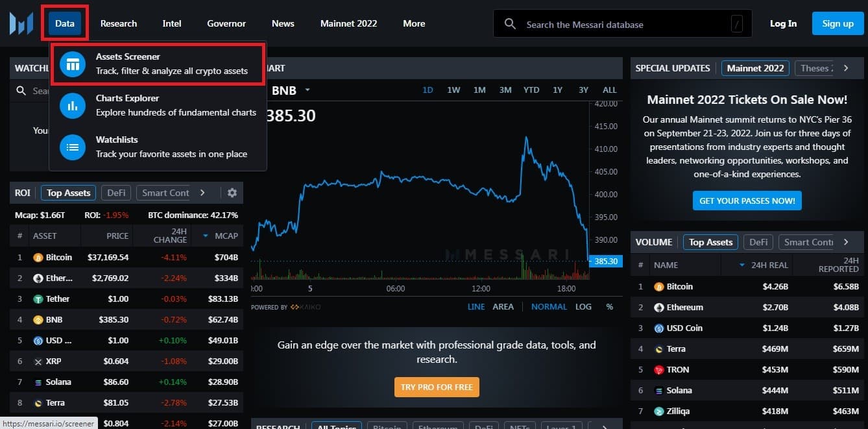This screenshot has width=868, height=429.
Task: Sort the ROI table by 24H CHANGE
Action: click(170, 235)
